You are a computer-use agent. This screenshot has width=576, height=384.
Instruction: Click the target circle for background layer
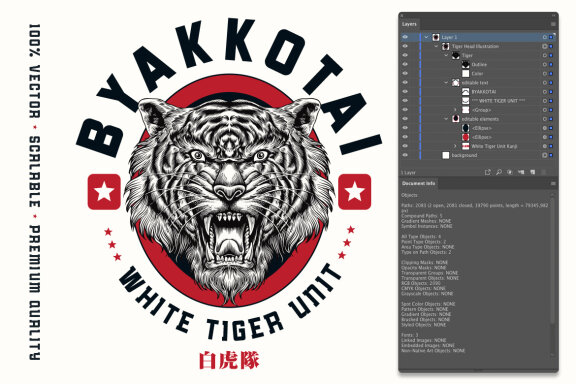click(x=545, y=155)
